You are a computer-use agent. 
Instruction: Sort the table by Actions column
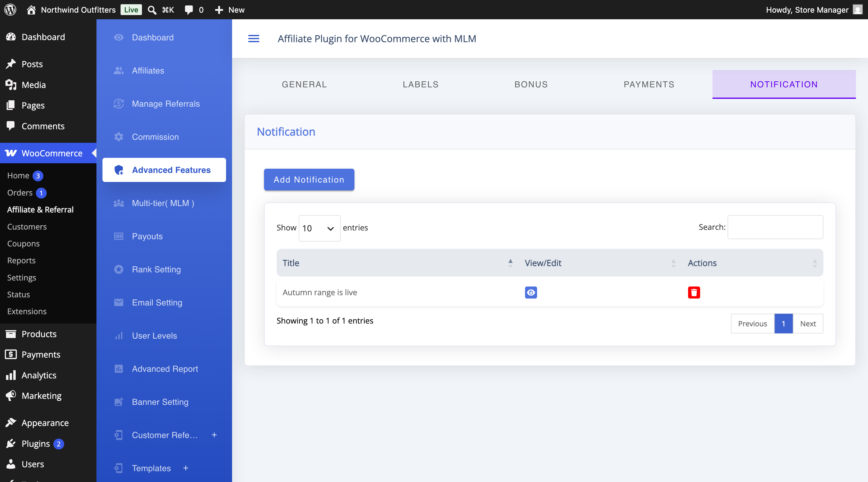pos(753,263)
